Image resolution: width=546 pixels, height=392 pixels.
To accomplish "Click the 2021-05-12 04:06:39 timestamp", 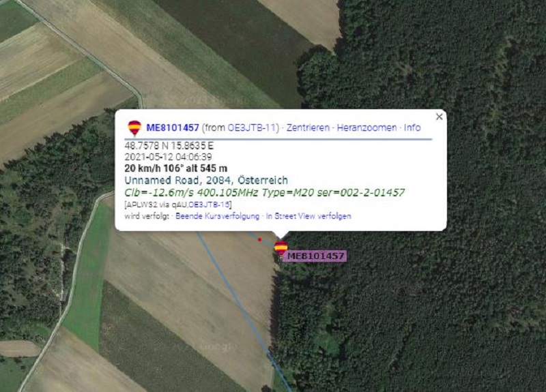I will point(168,157).
